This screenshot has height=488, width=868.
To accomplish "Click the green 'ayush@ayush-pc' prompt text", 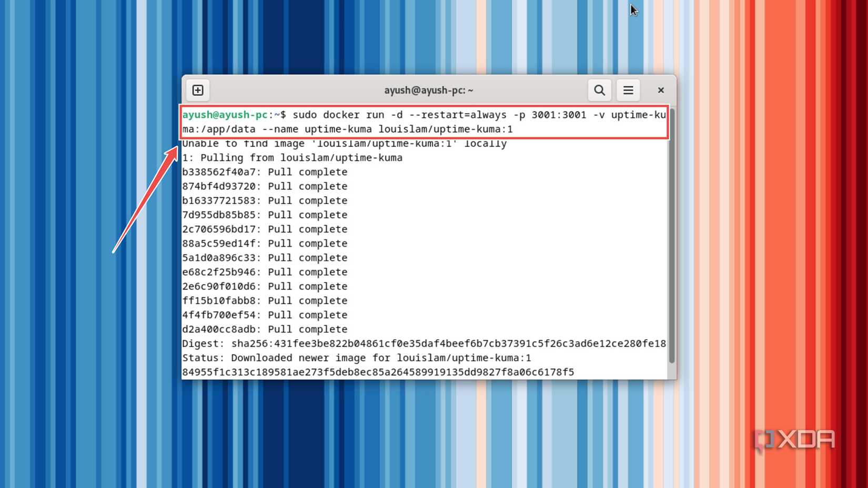I will click(x=225, y=115).
